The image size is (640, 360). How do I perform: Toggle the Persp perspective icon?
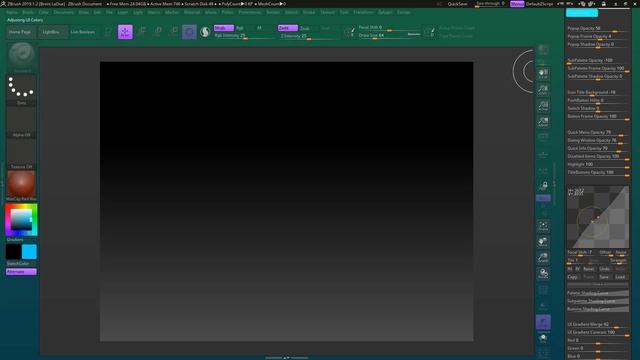tap(543, 138)
